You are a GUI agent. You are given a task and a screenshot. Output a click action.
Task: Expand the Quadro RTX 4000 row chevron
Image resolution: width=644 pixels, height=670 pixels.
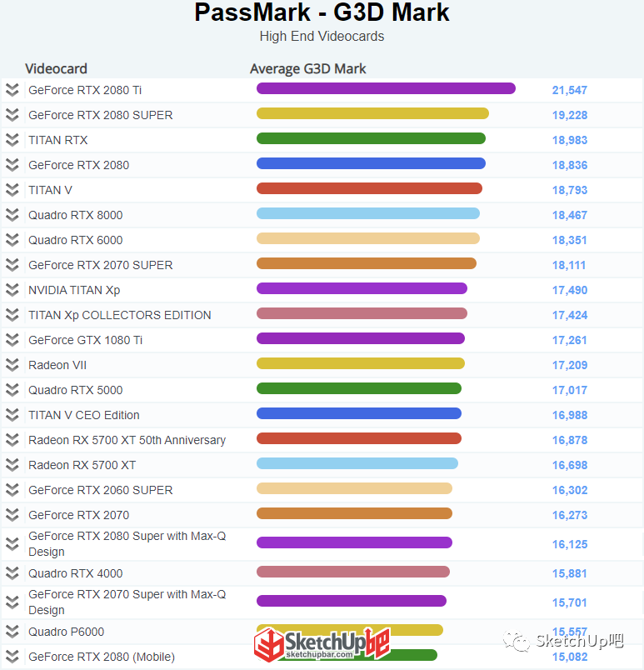(x=12, y=573)
